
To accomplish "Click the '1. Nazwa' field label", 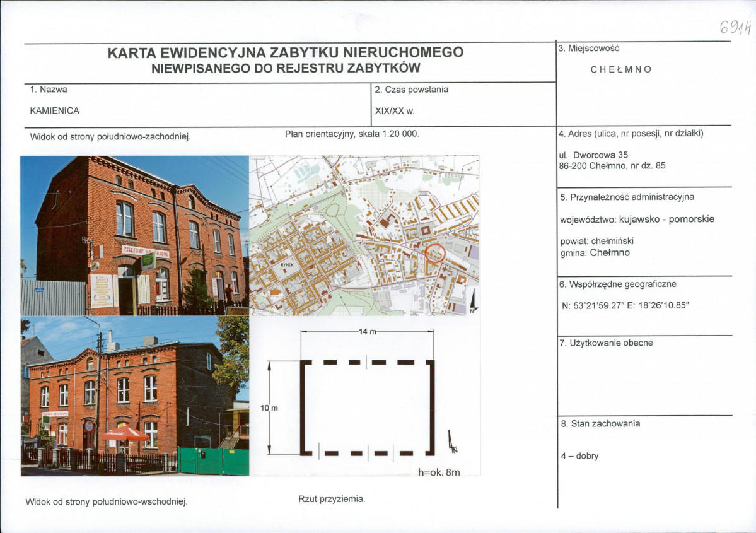I will (x=49, y=89).
